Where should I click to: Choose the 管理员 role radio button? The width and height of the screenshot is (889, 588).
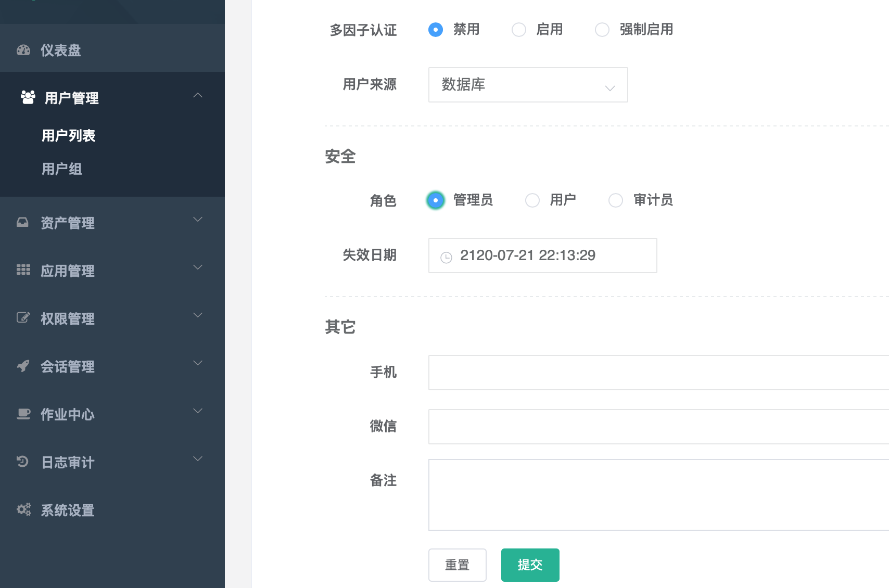coord(436,200)
